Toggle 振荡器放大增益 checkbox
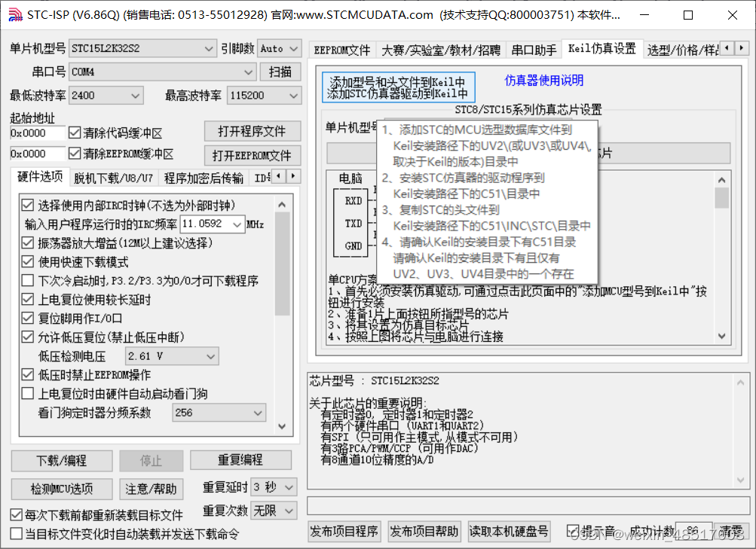 coord(27,242)
